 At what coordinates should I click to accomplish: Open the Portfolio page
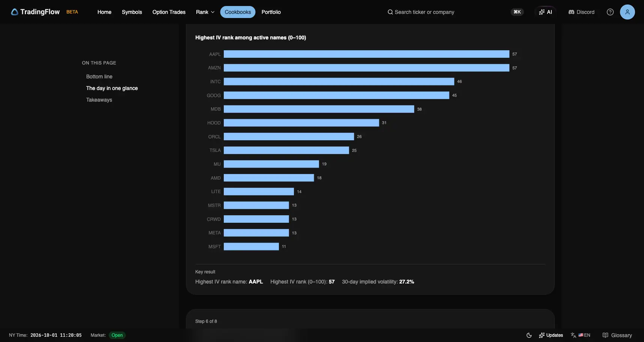point(271,12)
